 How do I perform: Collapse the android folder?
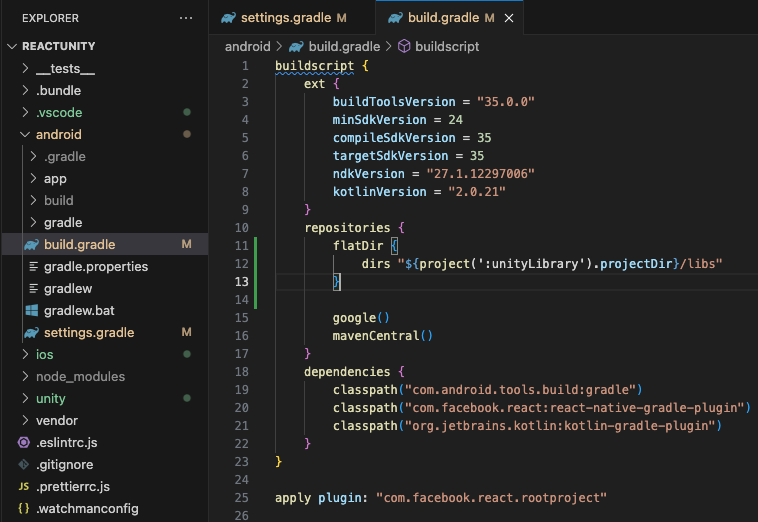click(25, 134)
